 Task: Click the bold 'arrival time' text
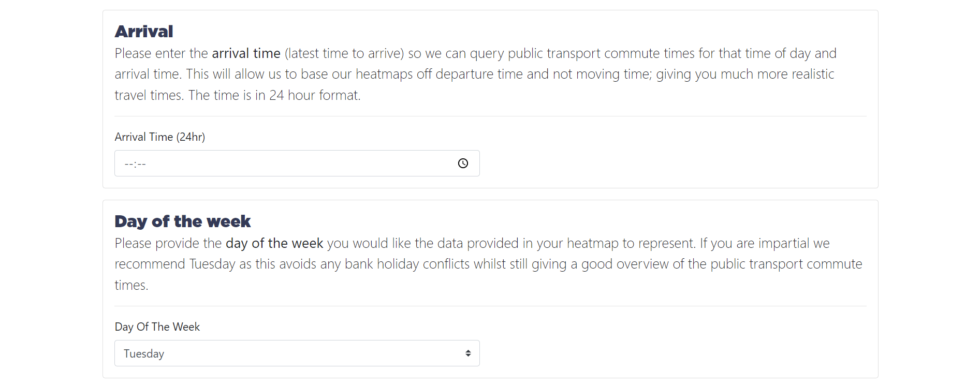pyautogui.click(x=246, y=53)
